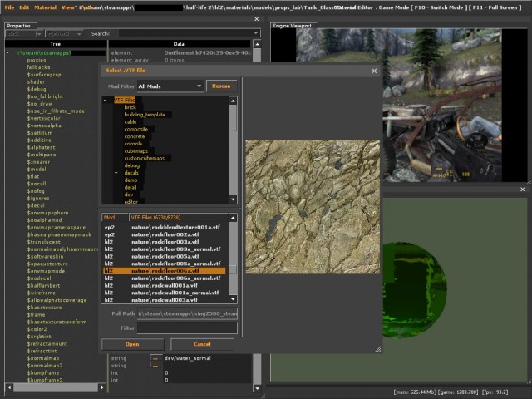Click the green sphere material preview

415,290
